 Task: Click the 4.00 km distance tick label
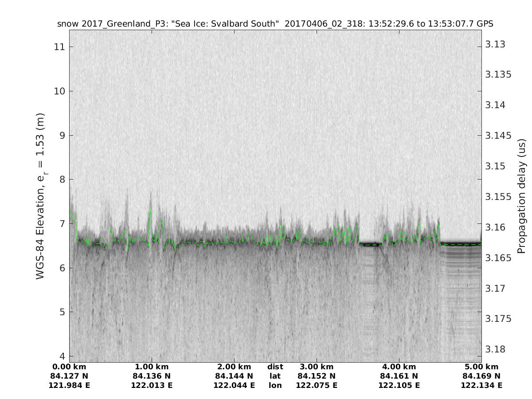pyautogui.click(x=399, y=367)
